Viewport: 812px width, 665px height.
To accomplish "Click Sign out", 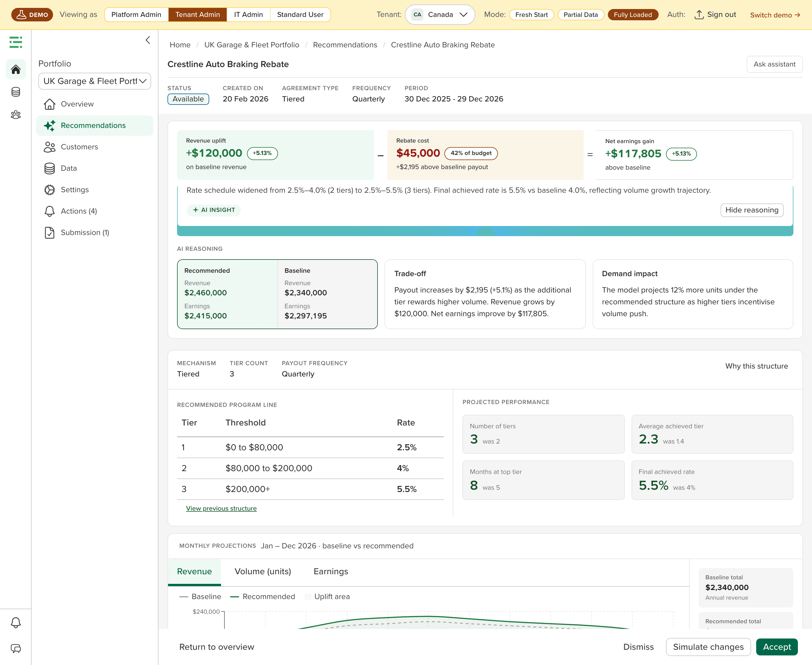I will click(x=715, y=15).
